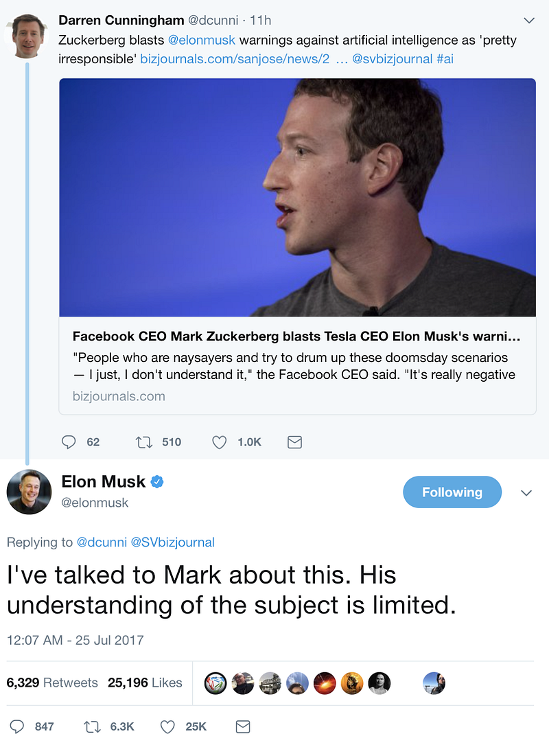Image resolution: width=549 pixels, height=756 pixels.
Task: Send Darren's tweet via direct message
Action: coord(294,442)
